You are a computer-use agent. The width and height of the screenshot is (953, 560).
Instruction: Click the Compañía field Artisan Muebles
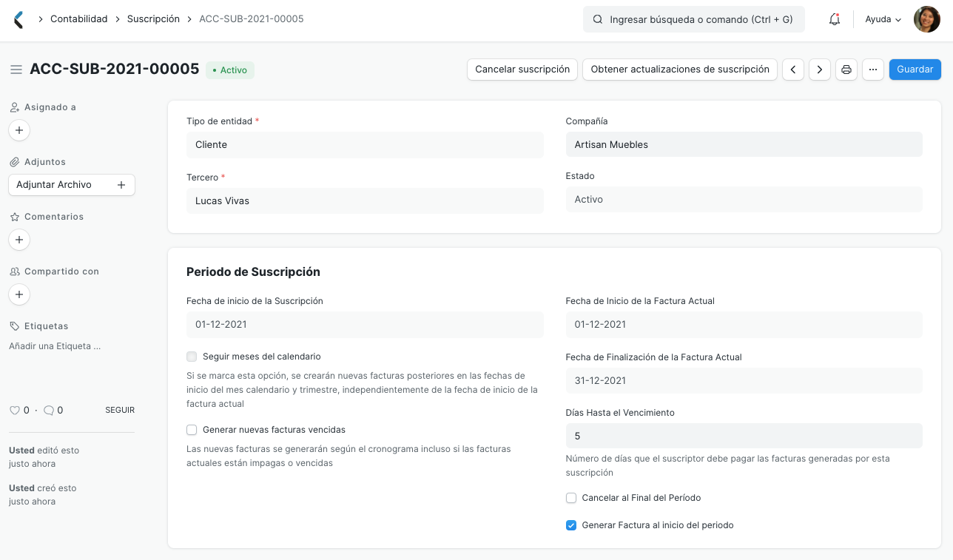pyautogui.click(x=744, y=145)
